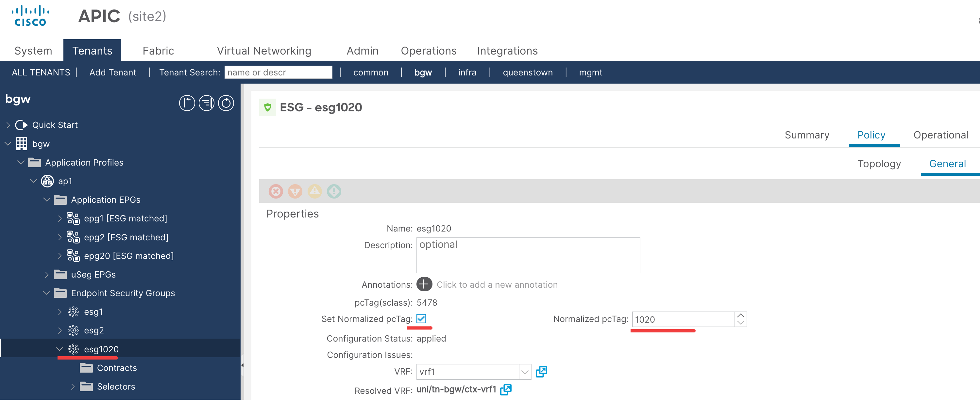The height and width of the screenshot is (401, 980).
Task: Click the Quick Start icon
Action: (x=21, y=125)
